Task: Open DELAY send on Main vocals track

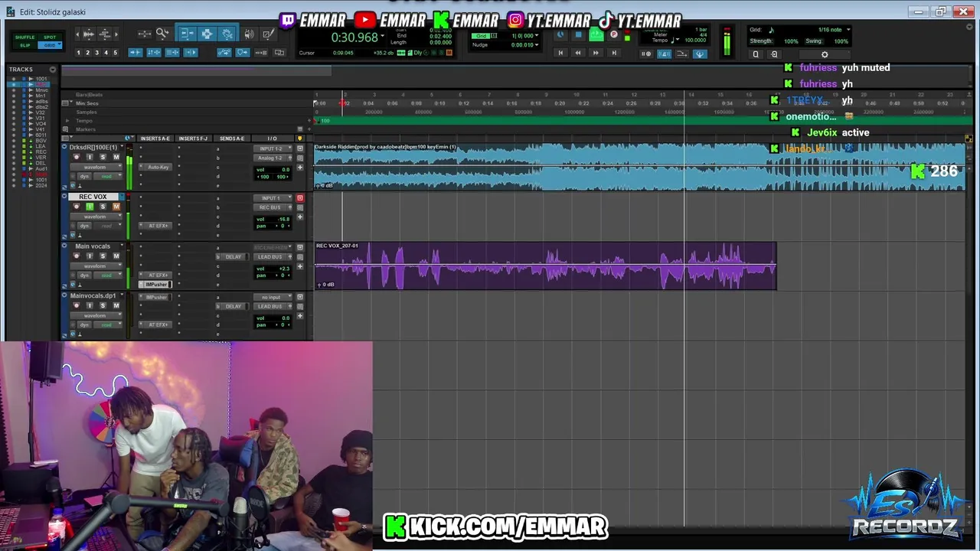Action: pos(232,257)
